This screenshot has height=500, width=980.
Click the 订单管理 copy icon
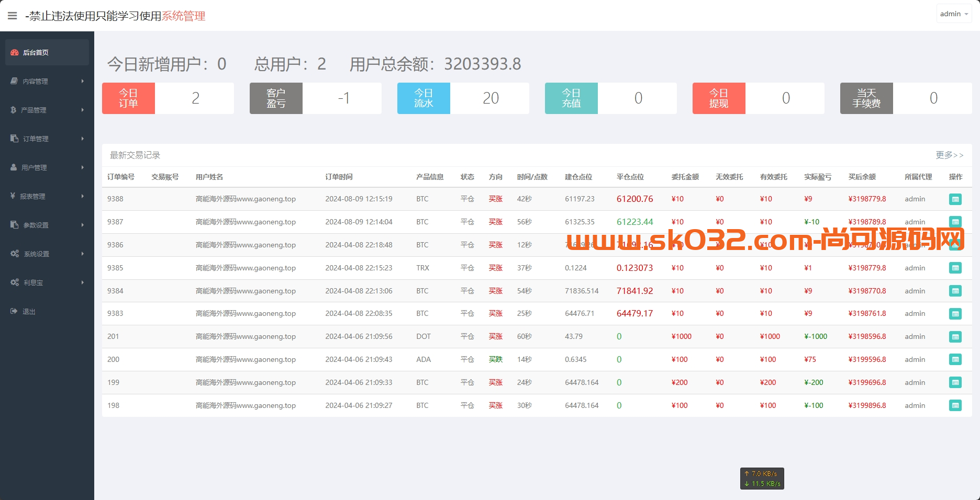coord(14,139)
